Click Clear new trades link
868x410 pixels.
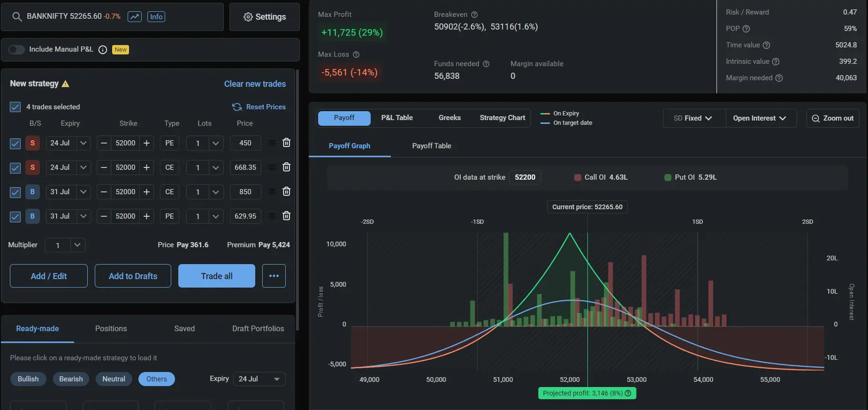[255, 84]
